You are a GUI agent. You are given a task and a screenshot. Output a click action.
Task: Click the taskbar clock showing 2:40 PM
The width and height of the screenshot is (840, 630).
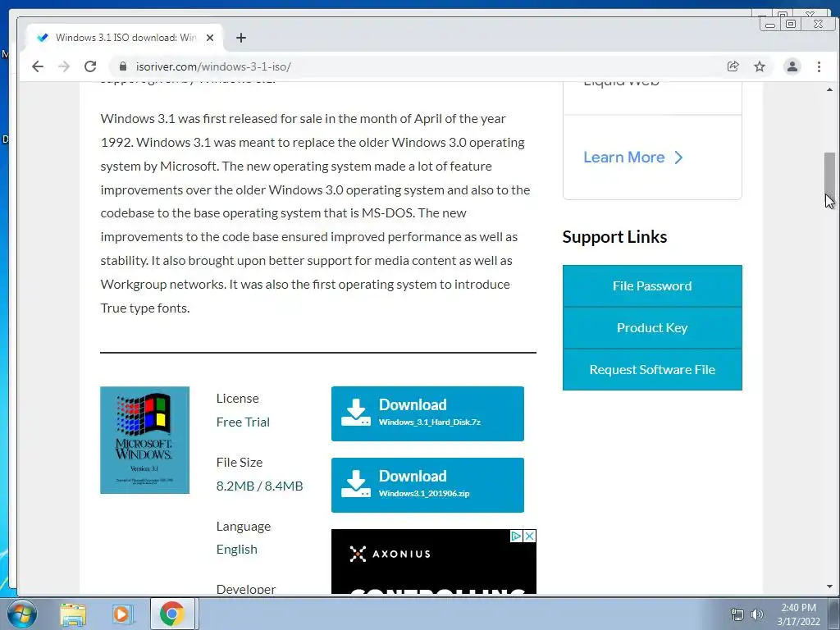[x=798, y=614]
